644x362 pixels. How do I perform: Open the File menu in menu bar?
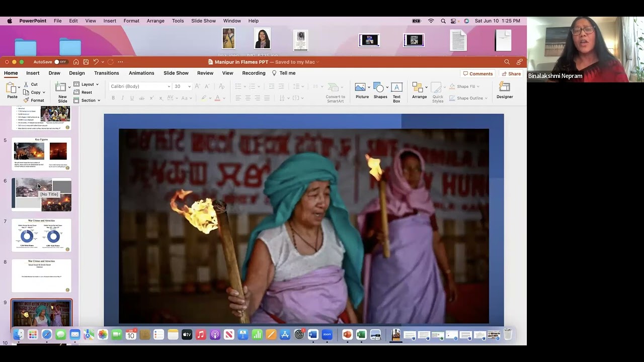coord(58,21)
